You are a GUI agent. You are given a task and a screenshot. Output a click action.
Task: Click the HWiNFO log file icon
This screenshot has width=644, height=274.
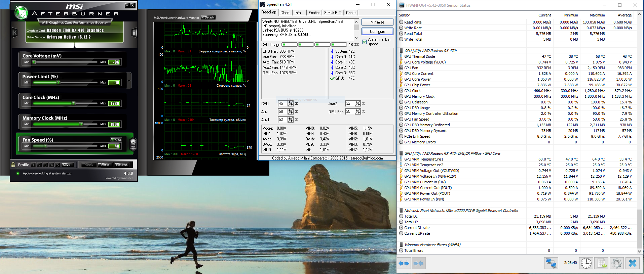[601, 263]
